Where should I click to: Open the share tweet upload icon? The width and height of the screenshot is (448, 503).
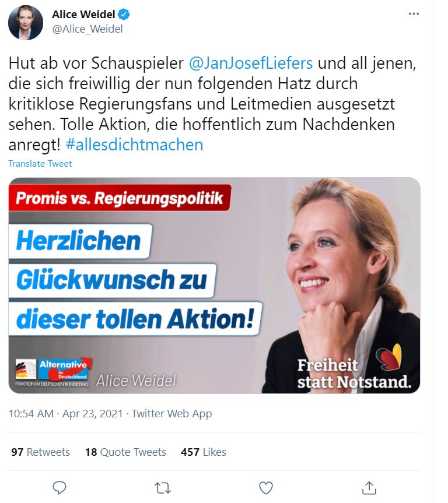pos(369,488)
